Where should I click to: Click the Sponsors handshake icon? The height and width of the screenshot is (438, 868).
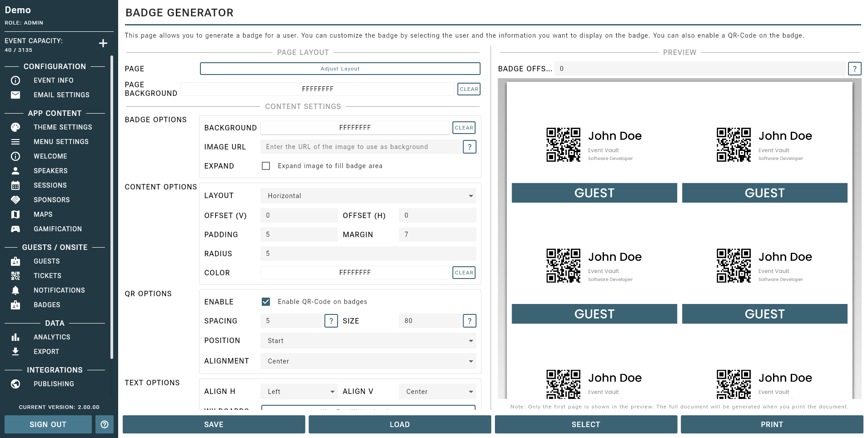(15, 200)
